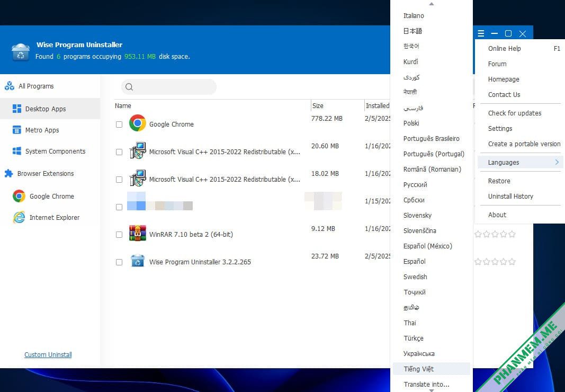565x392 pixels.
Task: Click the Metro Apps sidebar icon
Action: pyautogui.click(x=17, y=130)
